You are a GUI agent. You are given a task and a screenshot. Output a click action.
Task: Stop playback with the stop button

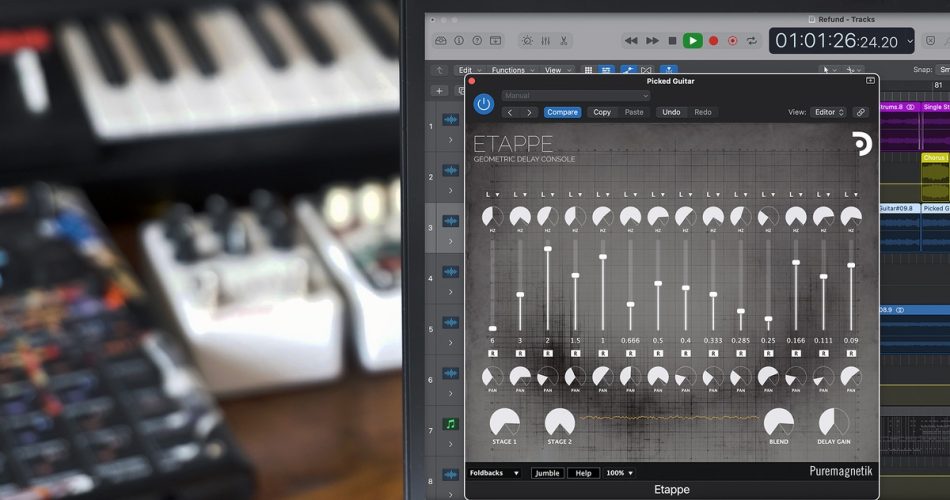point(672,41)
